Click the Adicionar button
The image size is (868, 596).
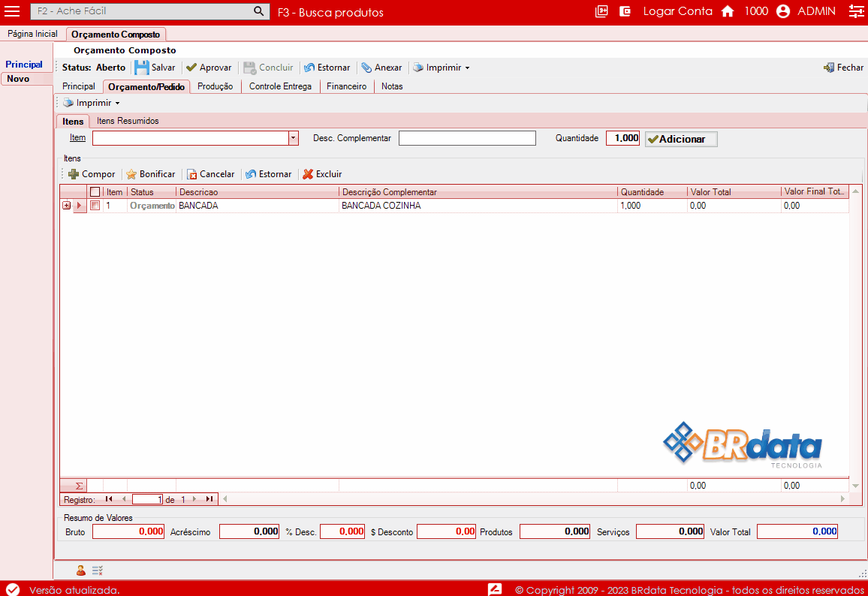[x=681, y=139]
